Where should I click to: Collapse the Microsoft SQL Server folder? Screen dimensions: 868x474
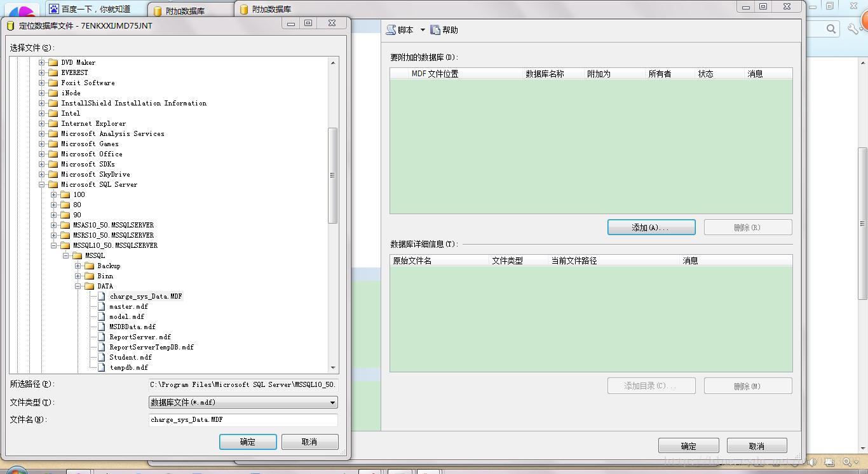coord(42,184)
